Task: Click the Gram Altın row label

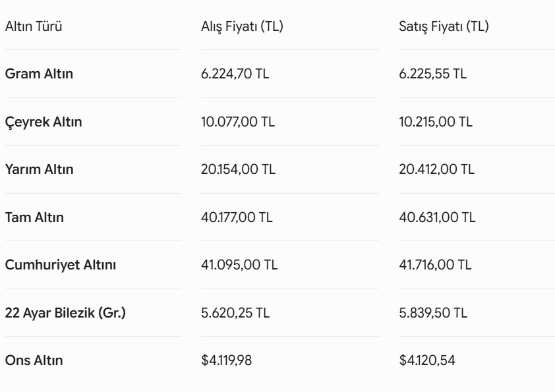Action: (x=39, y=74)
